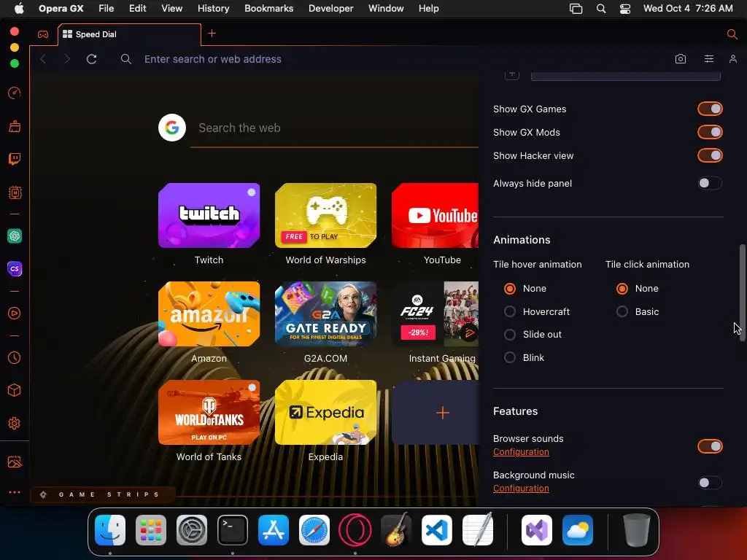The width and height of the screenshot is (747, 560).
Task: Toggle Show Hacker view switch
Action: (710, 156)
